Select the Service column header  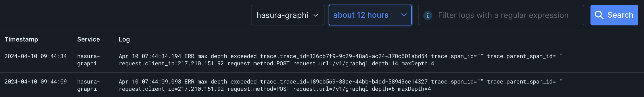tap(88, 39)
